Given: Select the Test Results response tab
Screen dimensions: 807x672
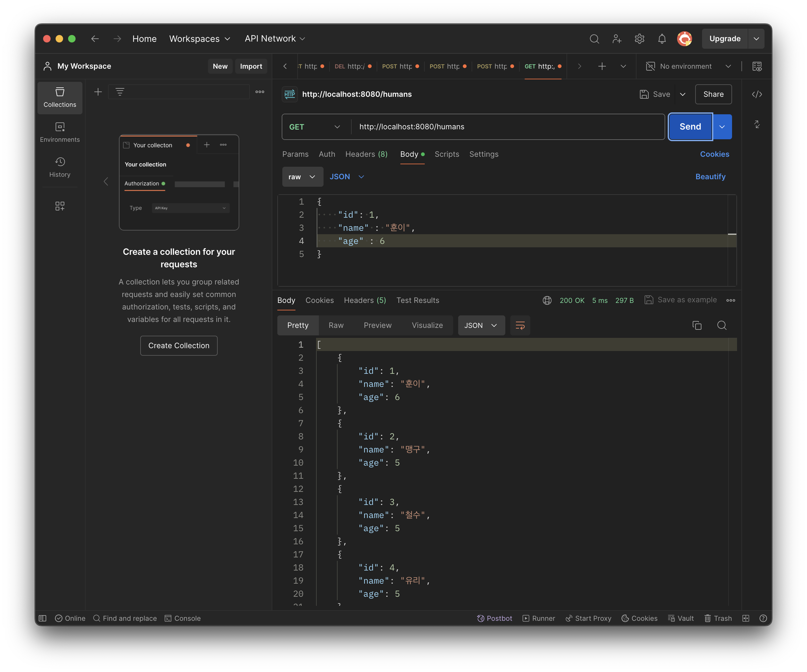Looking at the screenshot, I should 417,300.
